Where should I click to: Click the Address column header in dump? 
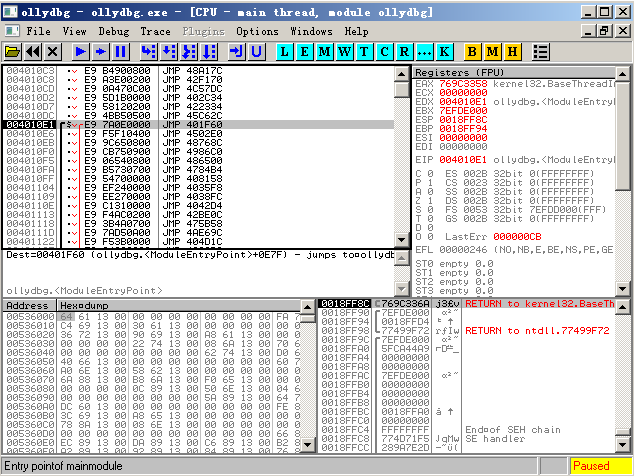pos(30,305)
